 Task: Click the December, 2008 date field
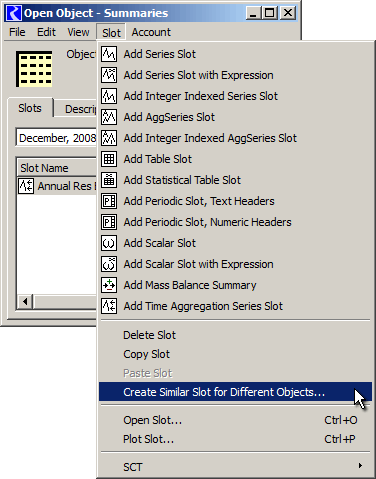56,138
